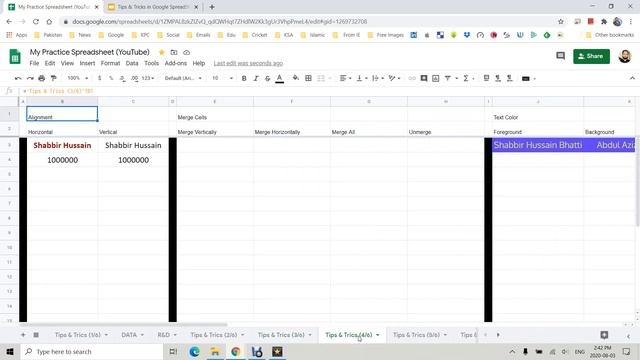
Task: Open the All sheets list icon
Action: [36, 335]
